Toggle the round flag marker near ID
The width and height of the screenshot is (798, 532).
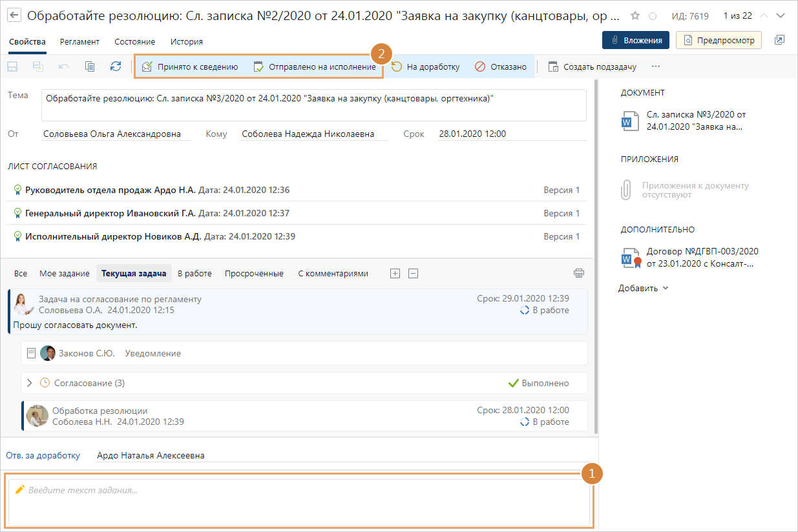click(x=653, y=15)
